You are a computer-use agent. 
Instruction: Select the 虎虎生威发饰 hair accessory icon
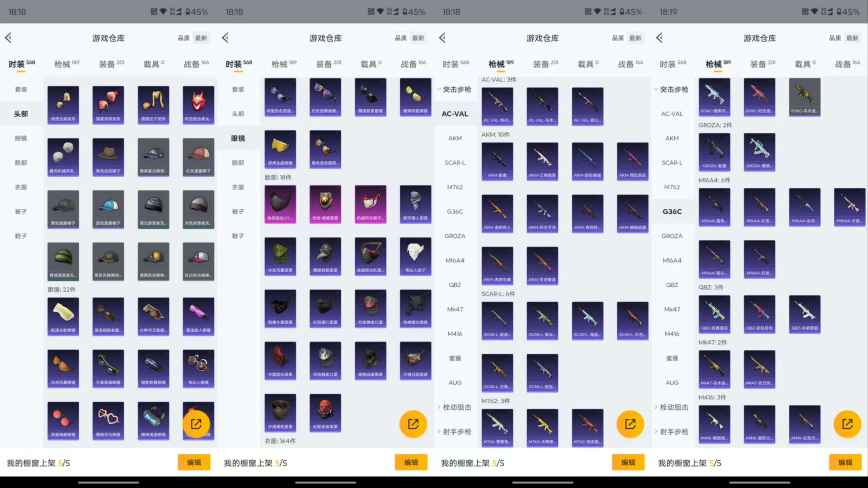[63, 105]
